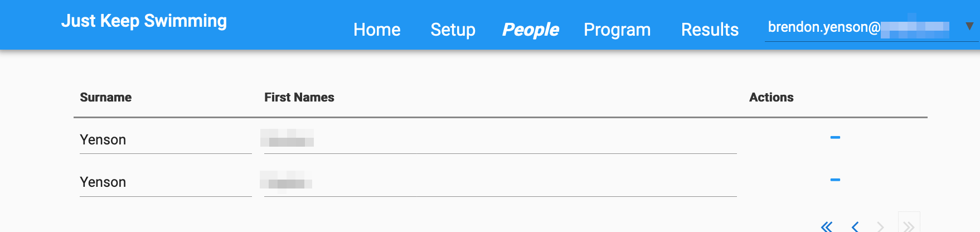Screen dimensions: 980x232
Task: Focus the First Names field in the second row
Action: [499, 182]
